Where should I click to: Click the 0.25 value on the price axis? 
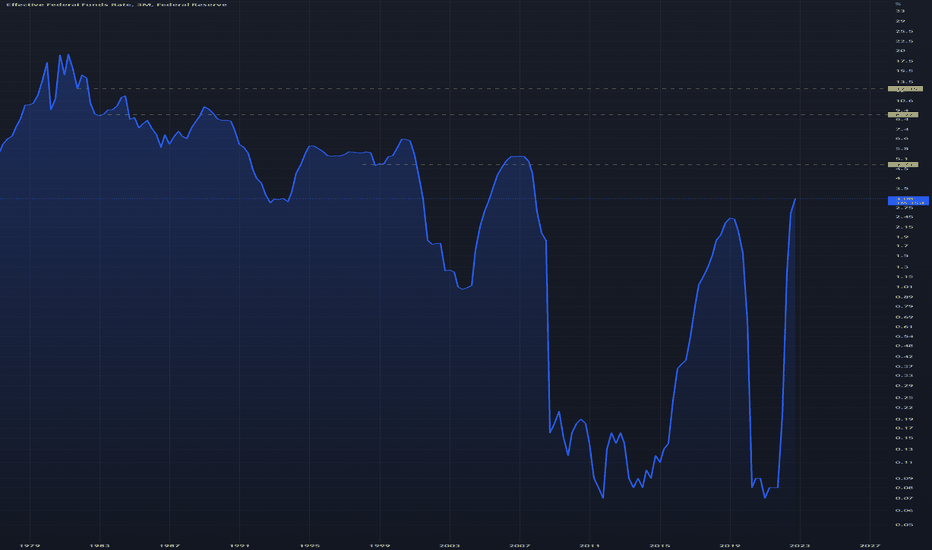pos(904,397)
